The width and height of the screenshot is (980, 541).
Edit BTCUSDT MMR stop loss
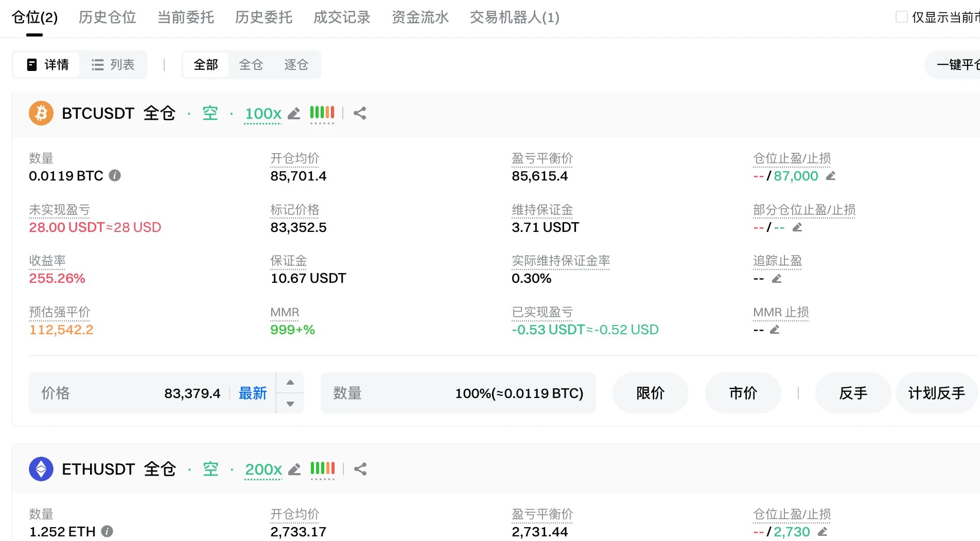[775, 330]
